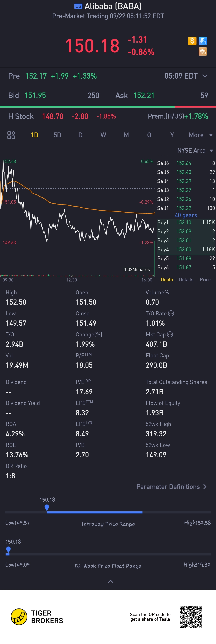
Task: Switch to the Depth tab
Action: coord(167,280)
